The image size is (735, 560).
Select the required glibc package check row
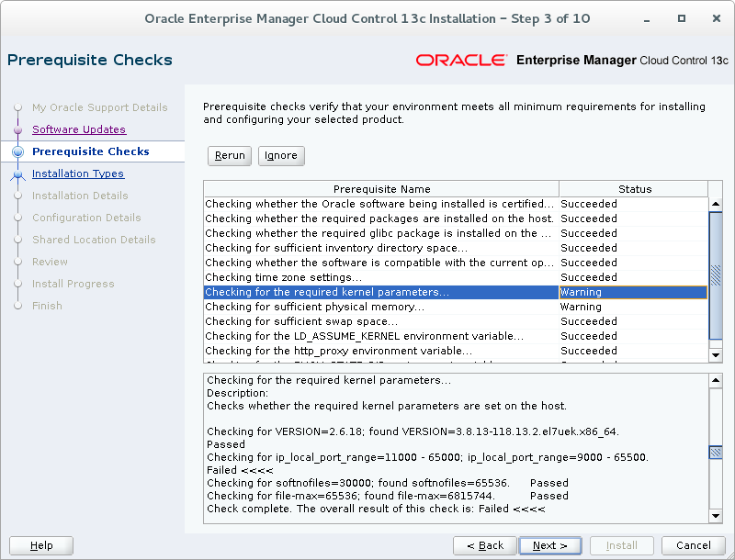coord(456,233)
